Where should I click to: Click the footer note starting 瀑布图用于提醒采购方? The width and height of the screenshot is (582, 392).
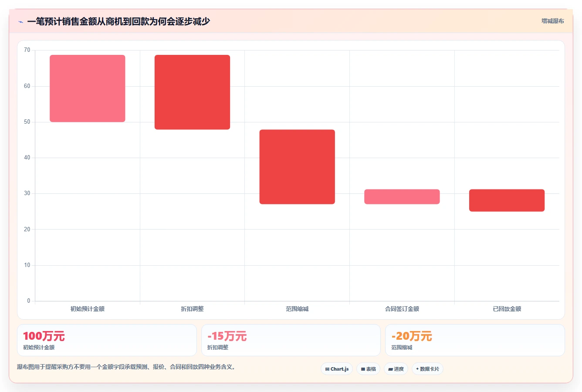[x=127, y=367]
